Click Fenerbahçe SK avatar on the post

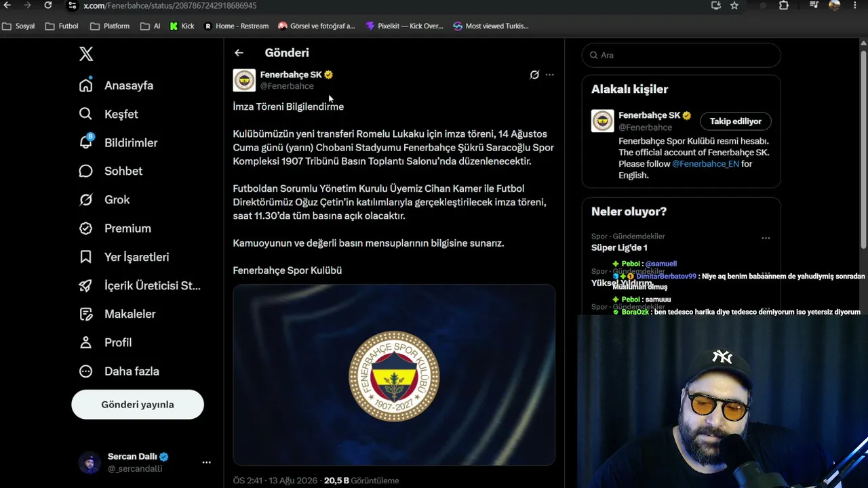point(244,80)
